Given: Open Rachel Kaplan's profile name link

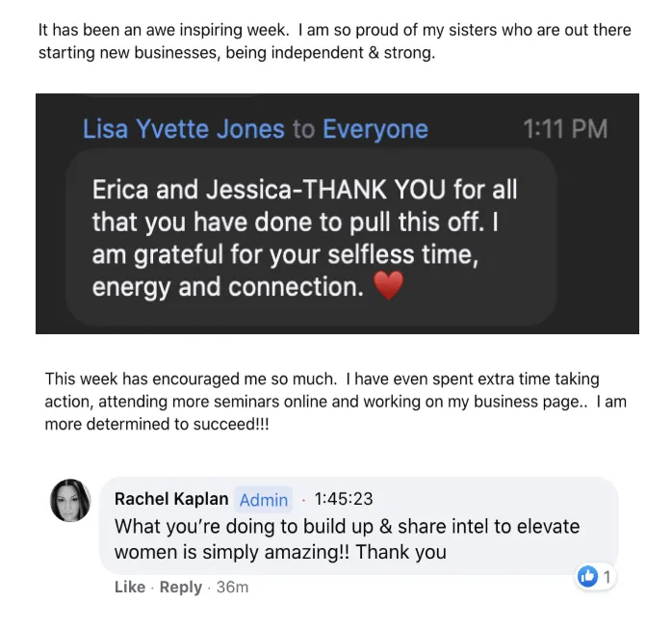Looking at the screenshot, I should (x=171, y=499).
